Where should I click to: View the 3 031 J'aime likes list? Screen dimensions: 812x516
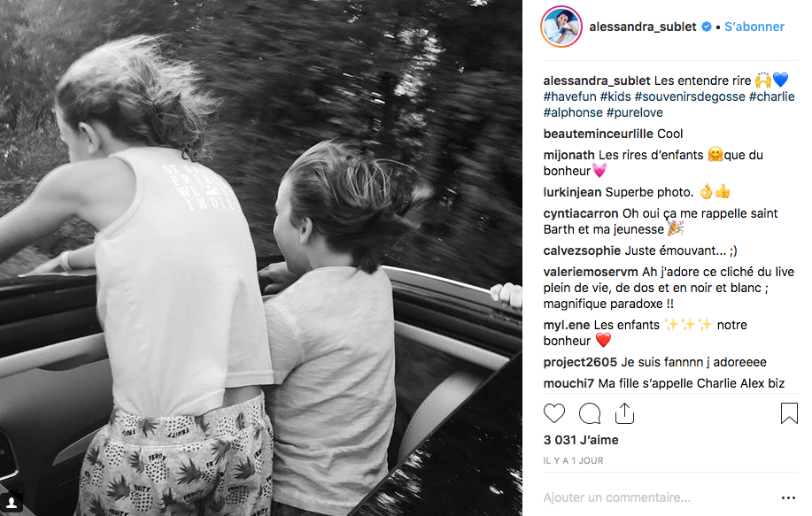pos(581,441)
